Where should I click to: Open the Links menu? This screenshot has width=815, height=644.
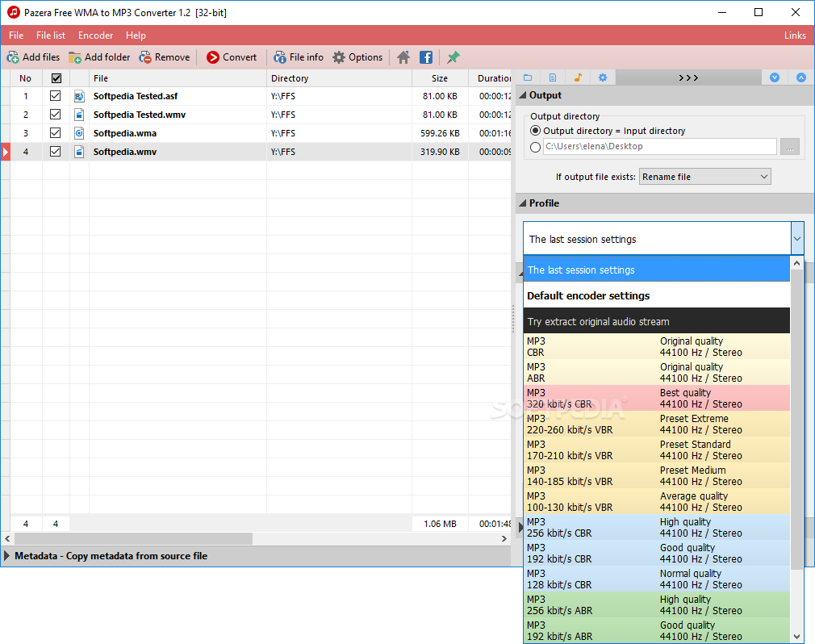pos(795,36)
